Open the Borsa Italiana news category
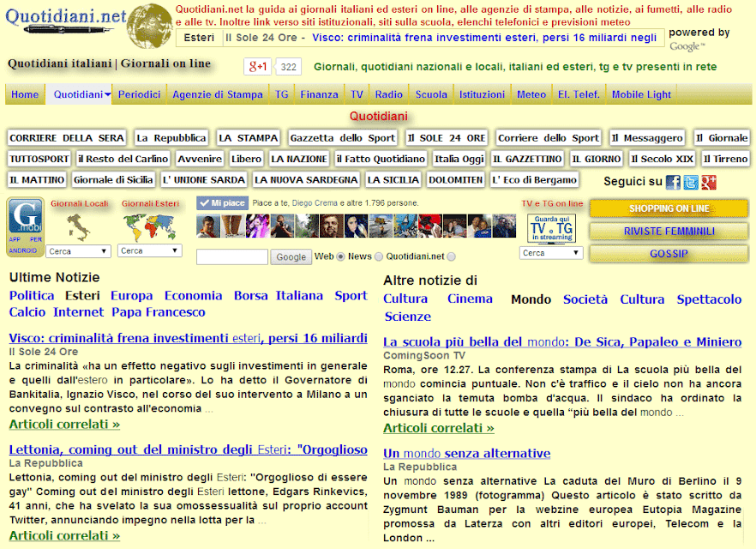The height and width of the screenshot is (549, 756). tap(279, 296)
